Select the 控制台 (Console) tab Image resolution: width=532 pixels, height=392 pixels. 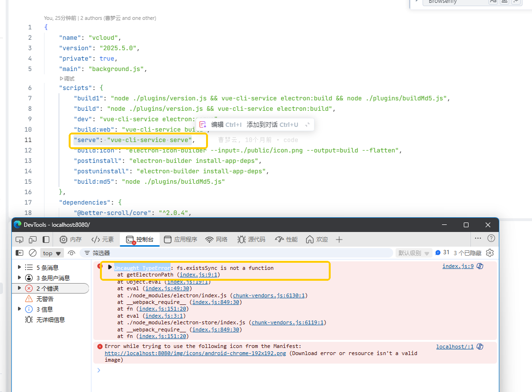(139, 240)
